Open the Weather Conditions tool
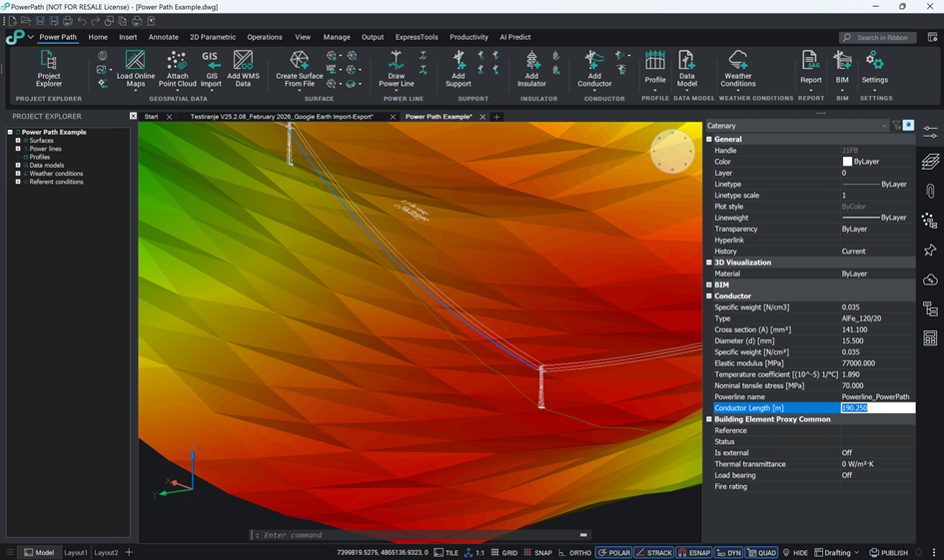This screenshot has height=560, width=944. pos(737,68)
